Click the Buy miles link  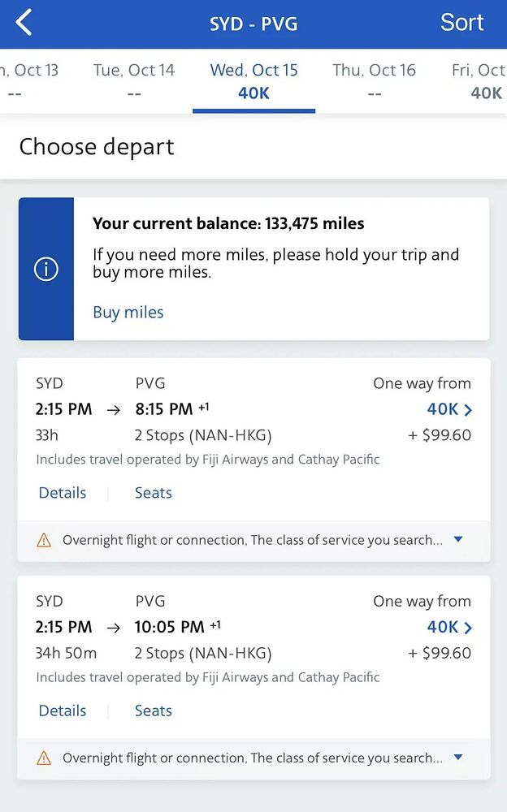128,313
